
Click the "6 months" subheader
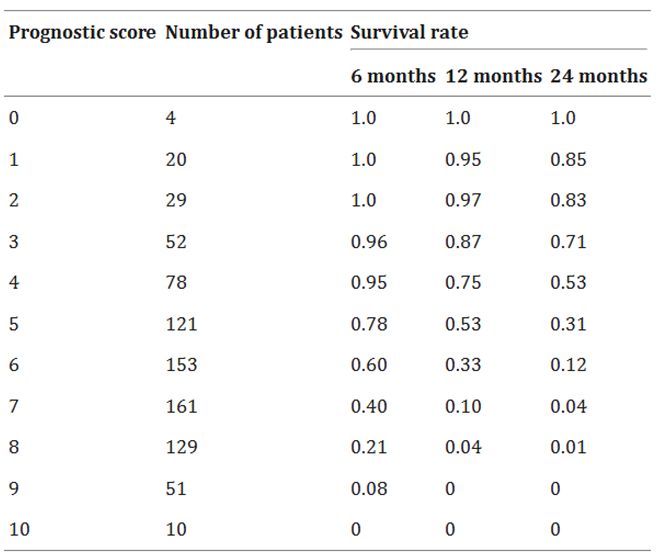(393, 76)
